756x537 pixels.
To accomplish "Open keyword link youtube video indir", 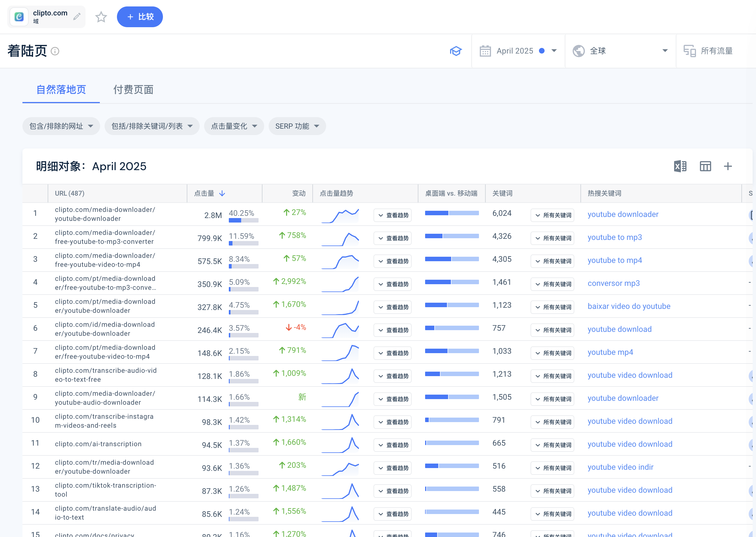I will coord(620,467).
